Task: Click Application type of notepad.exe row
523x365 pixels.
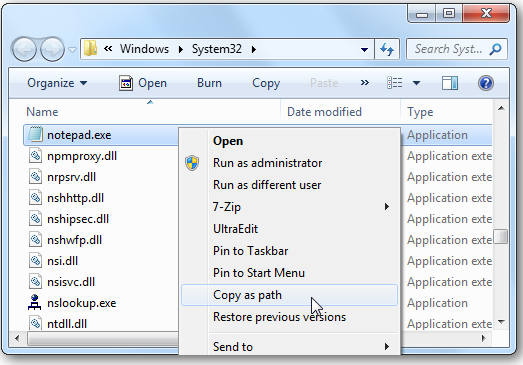Action: (x=437, y=135)
